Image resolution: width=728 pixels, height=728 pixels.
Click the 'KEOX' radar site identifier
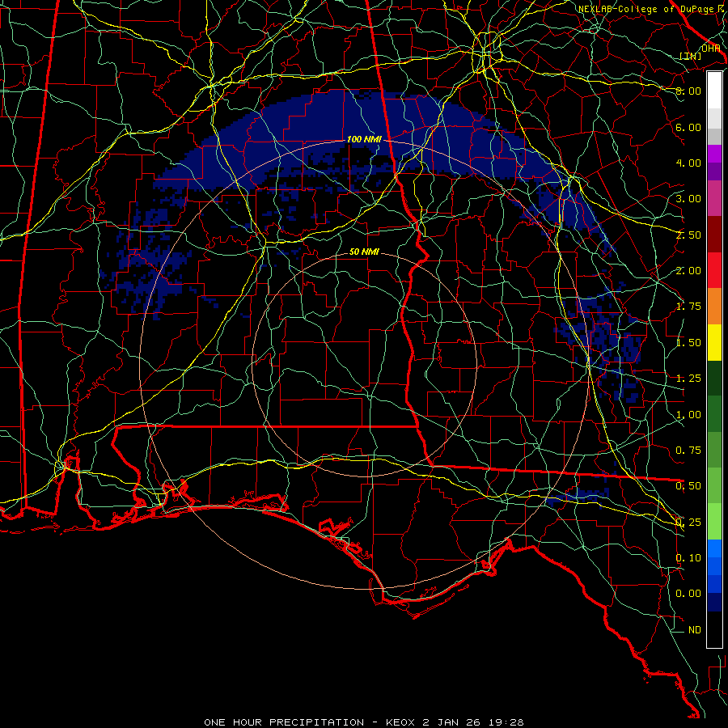(x=400, y=722)
